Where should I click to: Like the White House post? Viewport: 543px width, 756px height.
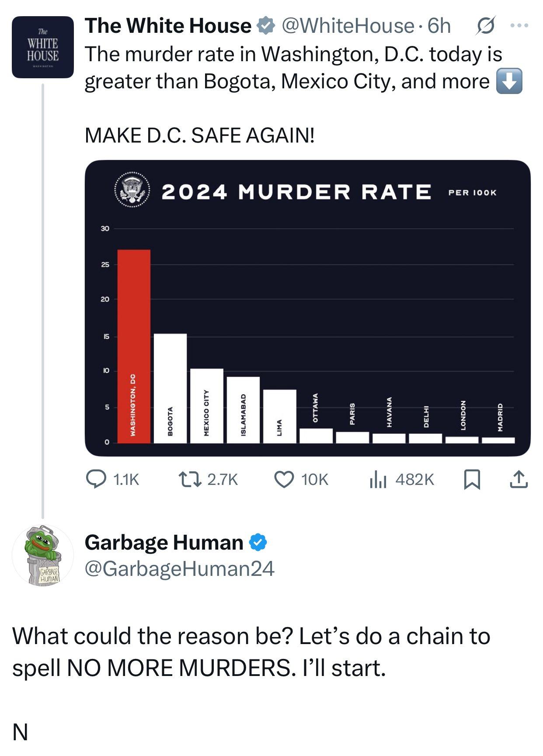284,479
